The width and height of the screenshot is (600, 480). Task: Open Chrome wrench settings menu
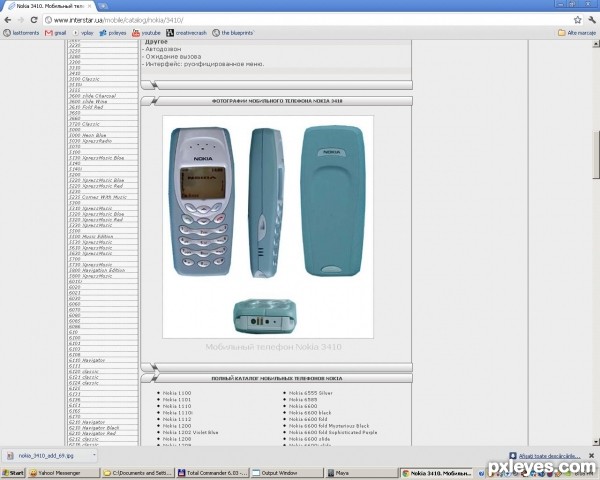592,20
